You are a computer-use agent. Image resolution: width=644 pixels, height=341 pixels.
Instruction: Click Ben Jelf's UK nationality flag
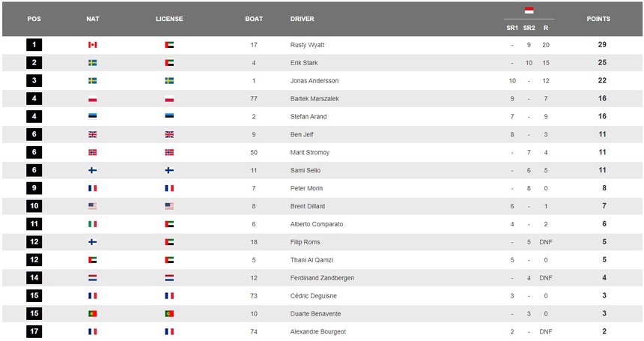pyautogui.click(x=93, y=134)
